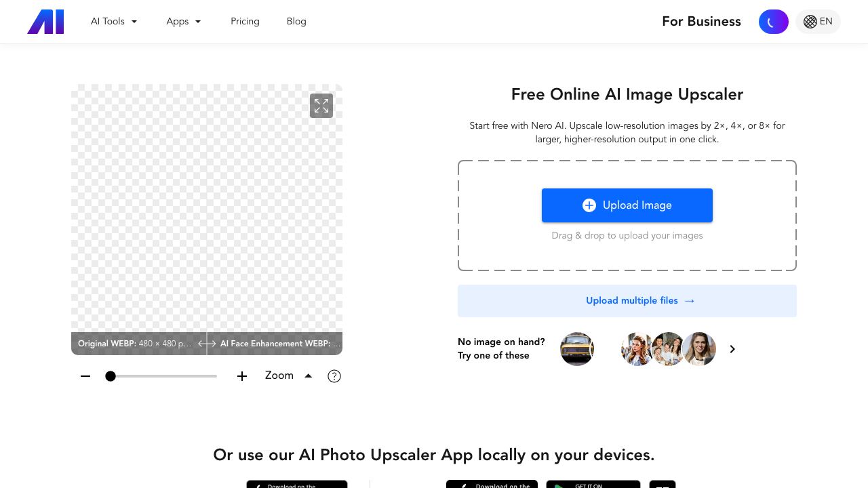
Task: Click the minus zoom out icon
Action: (85, 376)
